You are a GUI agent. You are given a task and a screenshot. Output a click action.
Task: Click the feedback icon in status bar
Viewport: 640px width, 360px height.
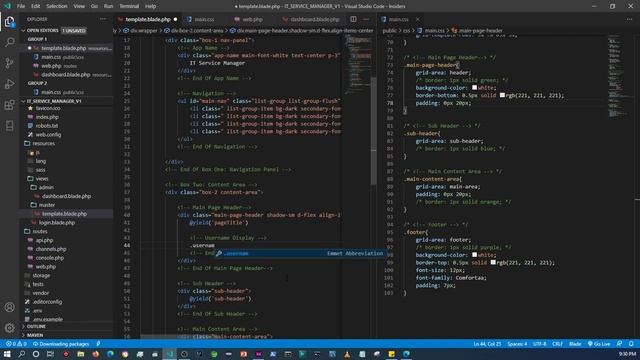619,344
